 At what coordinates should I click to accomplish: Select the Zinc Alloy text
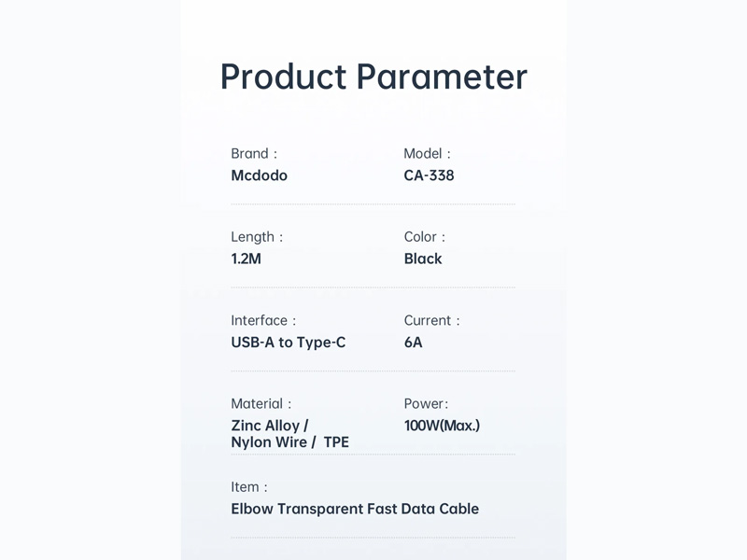pos(269,426)
